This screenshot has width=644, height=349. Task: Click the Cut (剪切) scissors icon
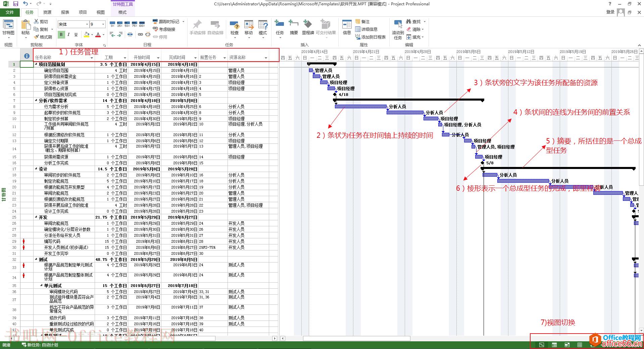[36, 21]
